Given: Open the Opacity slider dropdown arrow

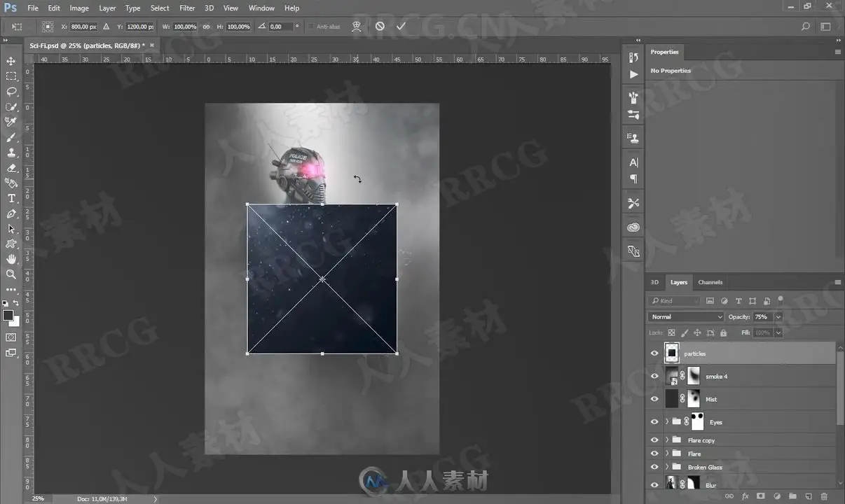Looking at the screenshot, I should [778, 317].
